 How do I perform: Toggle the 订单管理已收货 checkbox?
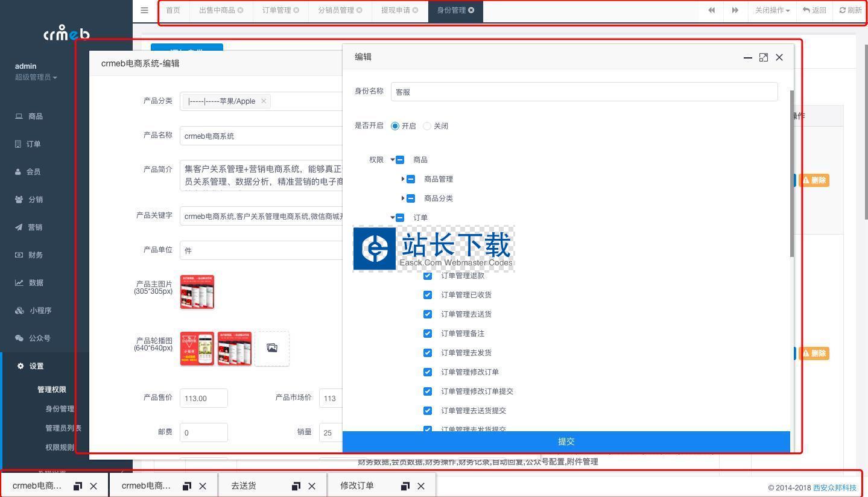point(428,295)
